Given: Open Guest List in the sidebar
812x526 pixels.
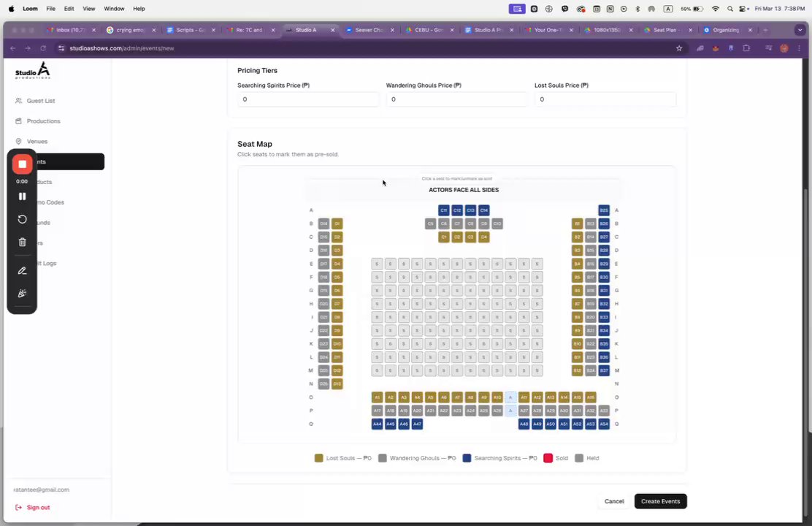Looking at the screenshot, I should (41, 101).
